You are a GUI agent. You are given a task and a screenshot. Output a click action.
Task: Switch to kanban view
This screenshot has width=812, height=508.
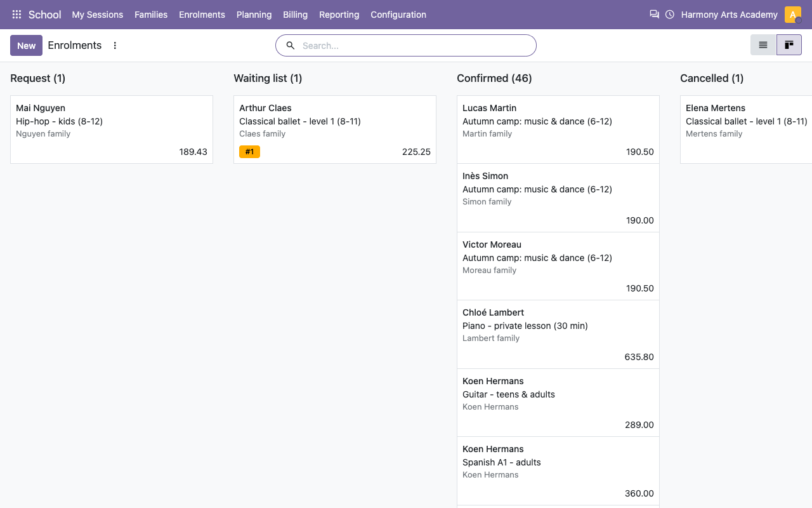pos(789,45)
